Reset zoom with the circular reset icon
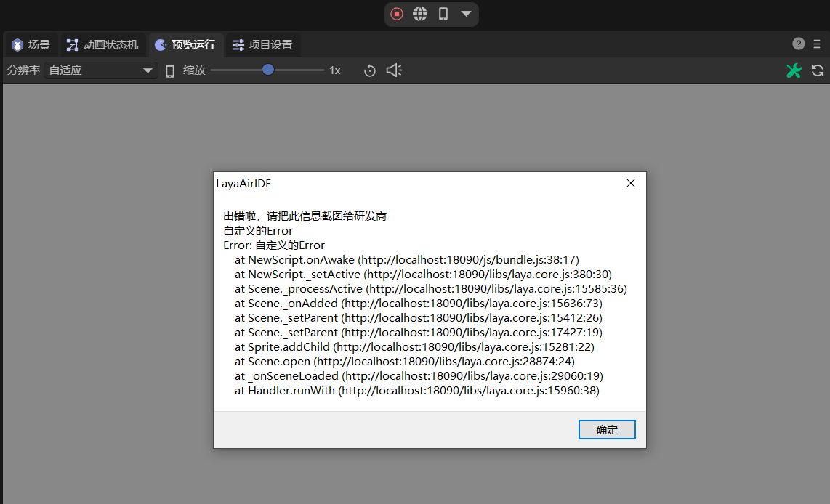Image resolution: width=830 pixels, height=504 pixels. 370,70
